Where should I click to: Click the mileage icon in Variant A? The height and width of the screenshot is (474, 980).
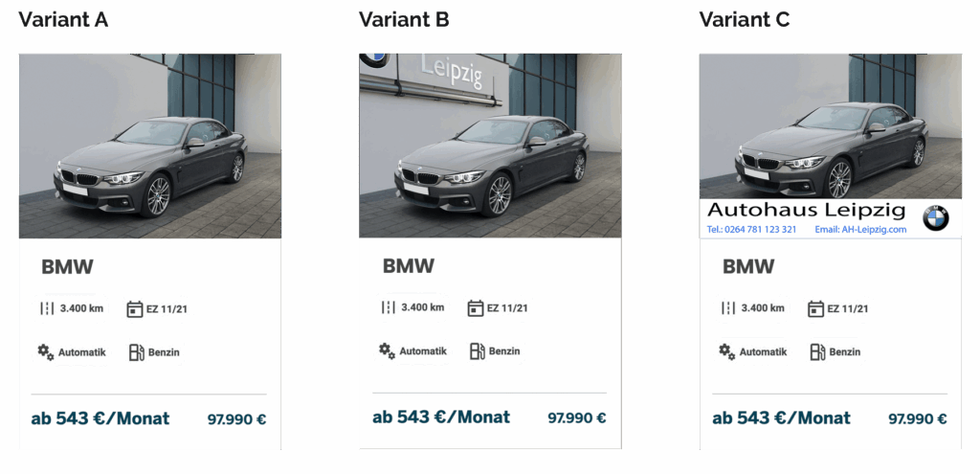point(47,308)
